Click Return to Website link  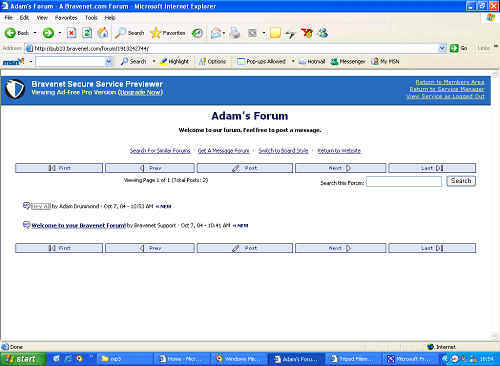(x=339, y=150)
